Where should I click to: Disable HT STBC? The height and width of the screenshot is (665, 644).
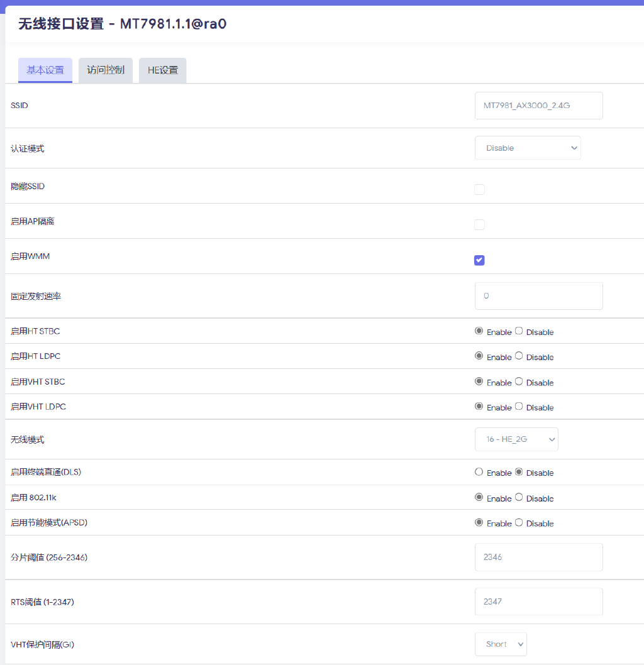coord(519,331)
